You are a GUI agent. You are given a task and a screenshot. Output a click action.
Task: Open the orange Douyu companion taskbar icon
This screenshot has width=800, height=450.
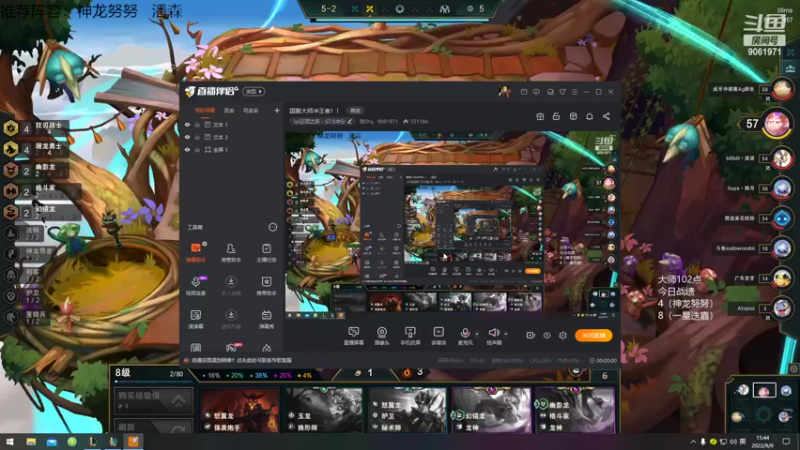133,441
